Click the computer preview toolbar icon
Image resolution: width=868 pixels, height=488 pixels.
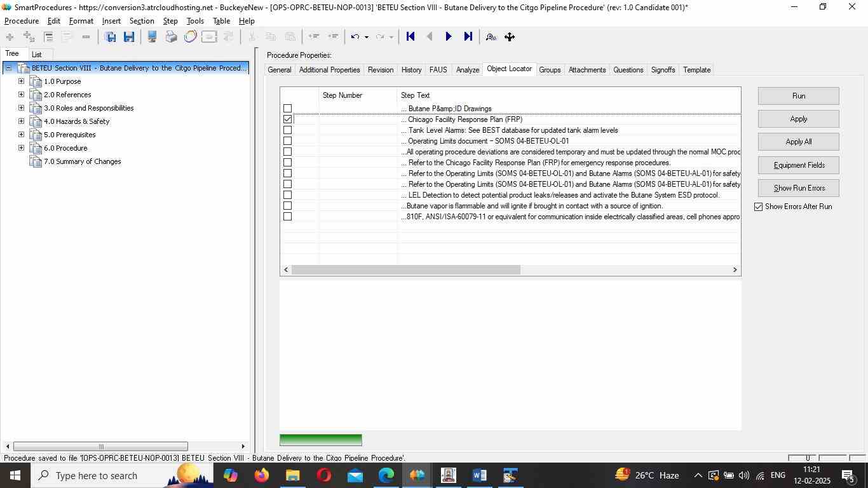point(152,37)
